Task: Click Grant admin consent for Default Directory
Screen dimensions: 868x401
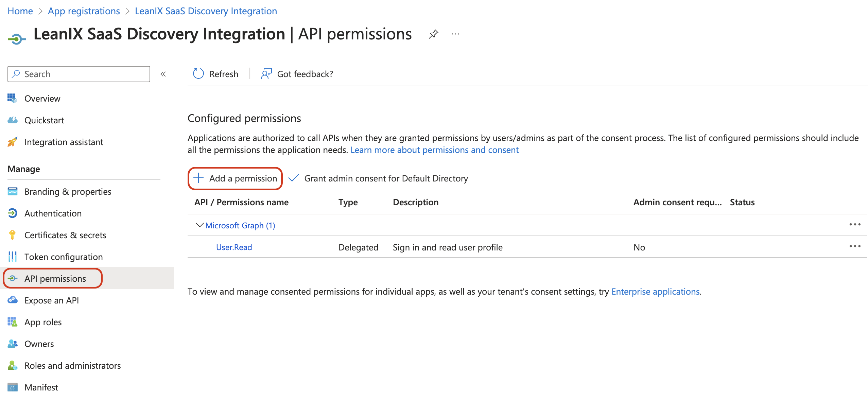Action: [386, 178]
